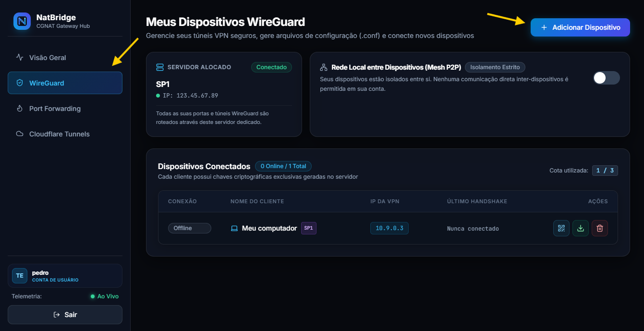This screenshot has width=644, height=331.
Task: Click Adicionar Dispositivo button
Action: pyautogui.click(x=580, y=27)
